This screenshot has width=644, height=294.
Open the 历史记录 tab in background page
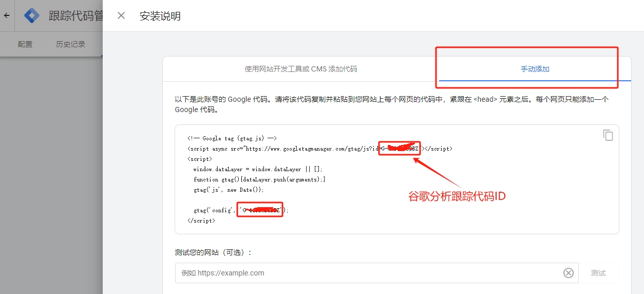[x=71, y=44]
